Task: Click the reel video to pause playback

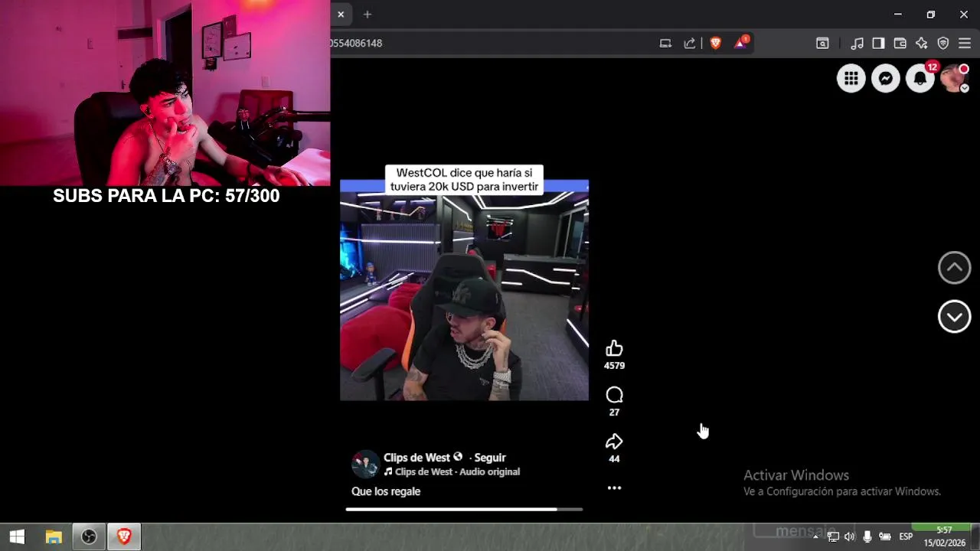Action: tap(464, 290)
